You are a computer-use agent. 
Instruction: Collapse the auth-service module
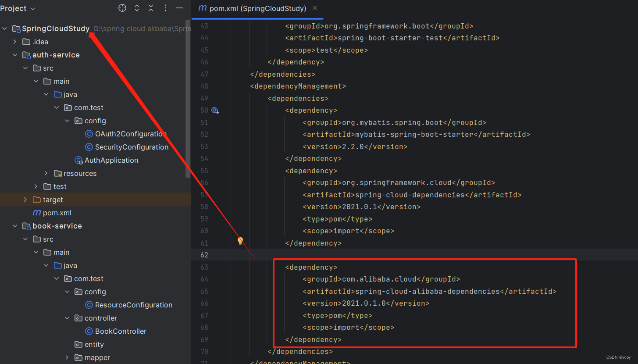click(15, 55)
